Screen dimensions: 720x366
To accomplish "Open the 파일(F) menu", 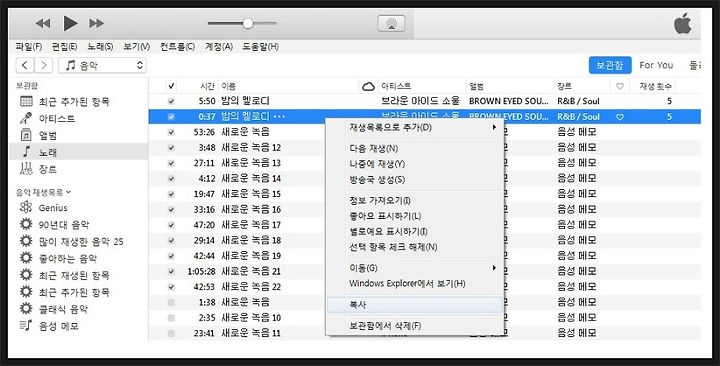I will point(28,47).
